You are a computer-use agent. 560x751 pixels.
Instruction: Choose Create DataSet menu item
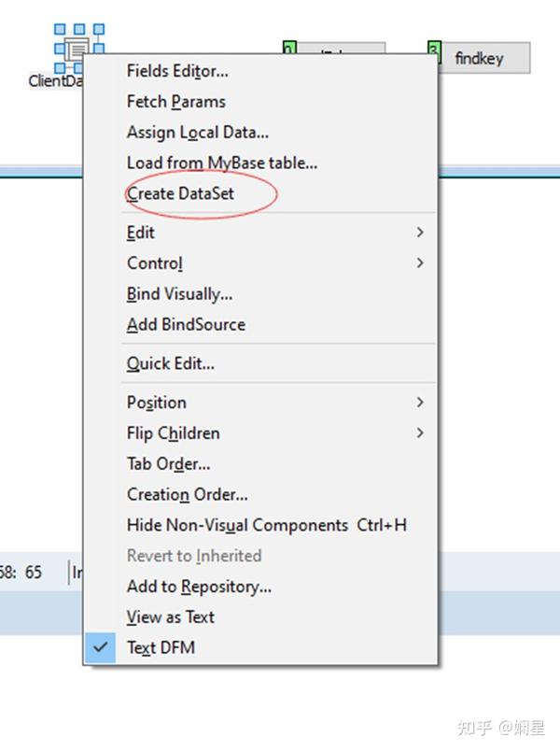click(x=180, y=193)
